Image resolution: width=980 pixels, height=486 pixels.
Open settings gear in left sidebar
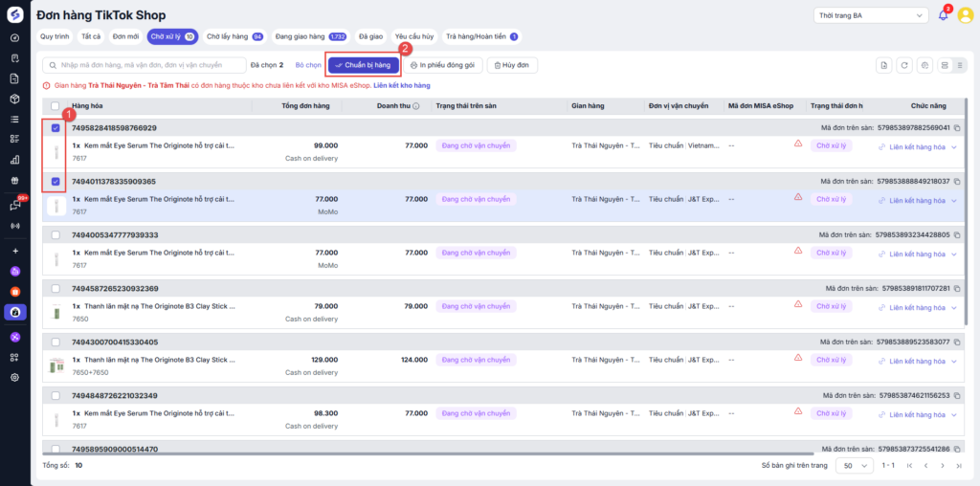(x=14, y=377)
